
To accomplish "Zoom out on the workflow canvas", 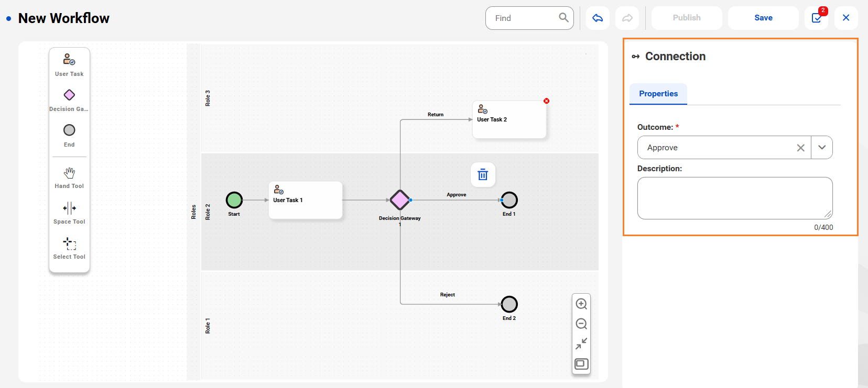I will click(x=581, y=324).
